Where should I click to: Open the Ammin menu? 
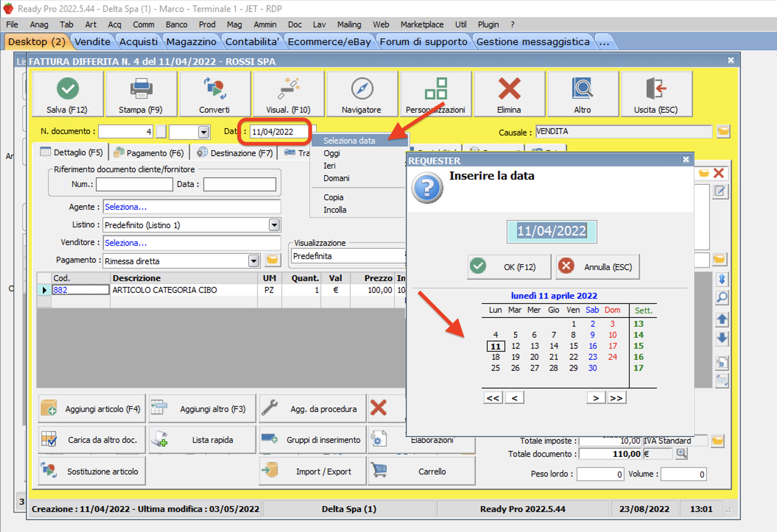coord(265,24)
